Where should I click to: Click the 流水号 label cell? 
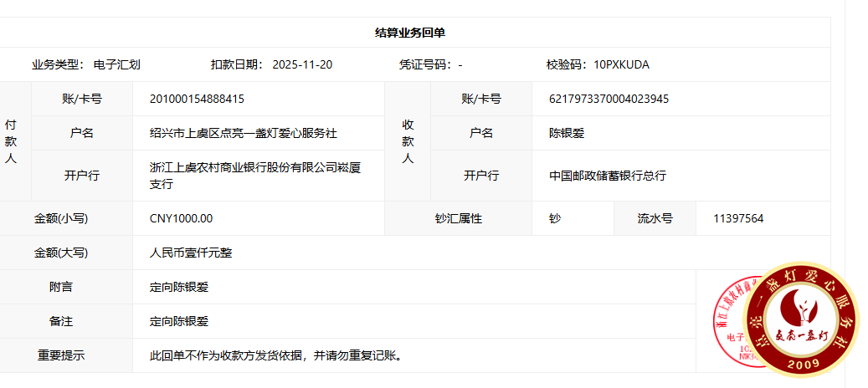click(x=655, y=218)
